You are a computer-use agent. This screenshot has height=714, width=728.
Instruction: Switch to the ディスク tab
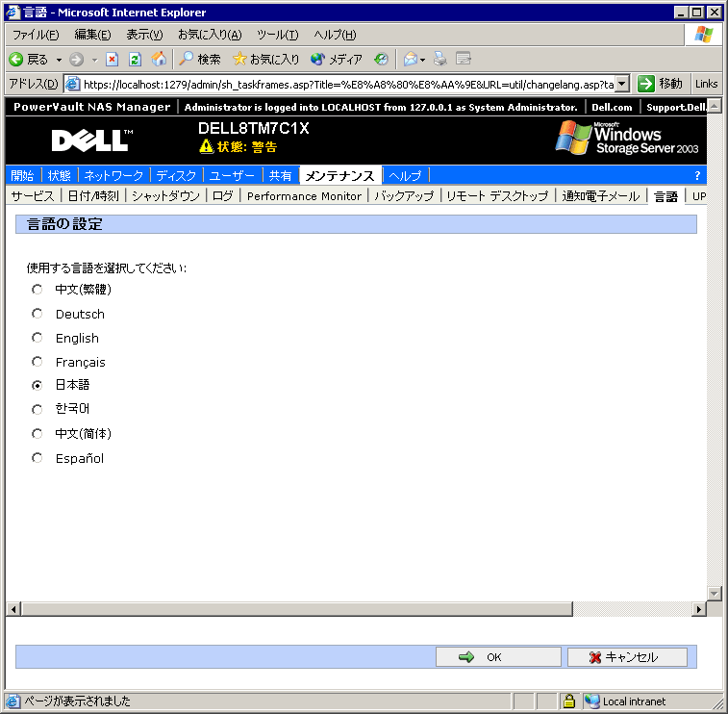pos(176,175)
